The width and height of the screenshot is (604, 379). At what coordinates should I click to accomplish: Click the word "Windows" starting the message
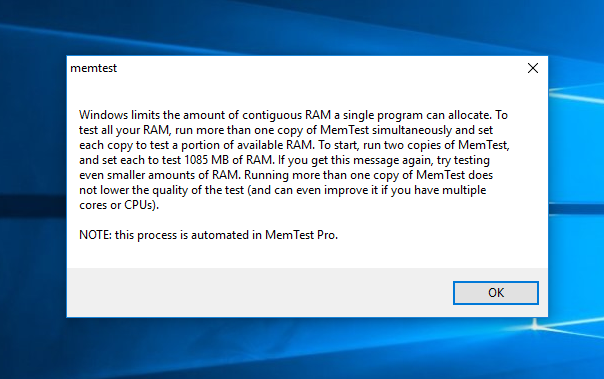tap(103, 115)
